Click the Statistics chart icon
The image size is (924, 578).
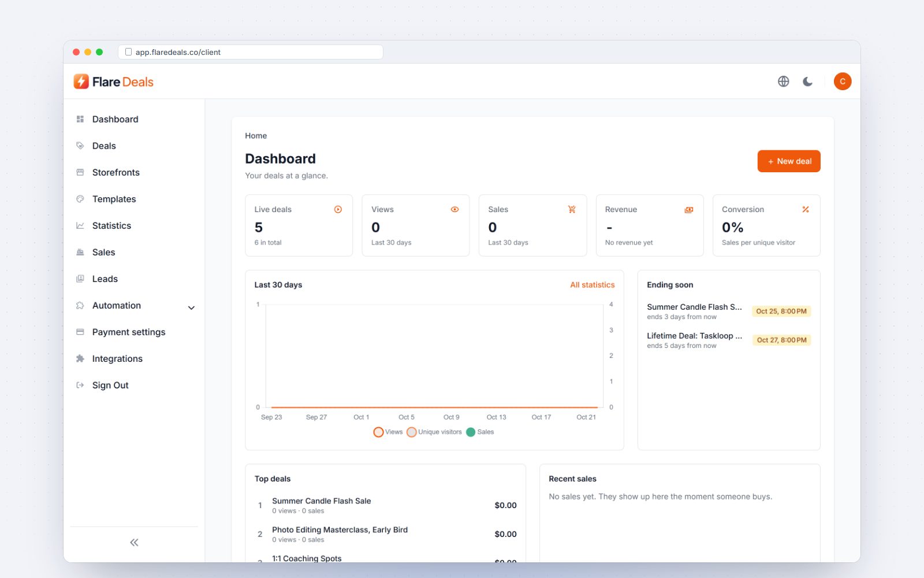80,225
